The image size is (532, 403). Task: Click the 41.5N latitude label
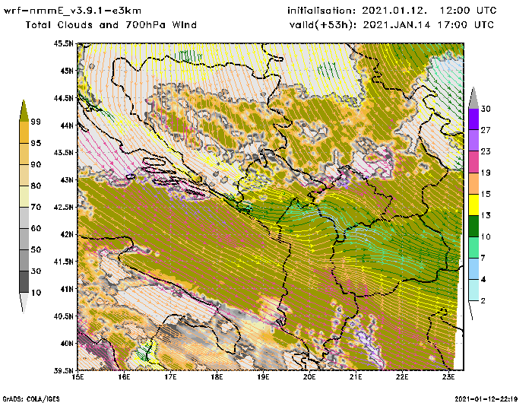tap(63, 262)
